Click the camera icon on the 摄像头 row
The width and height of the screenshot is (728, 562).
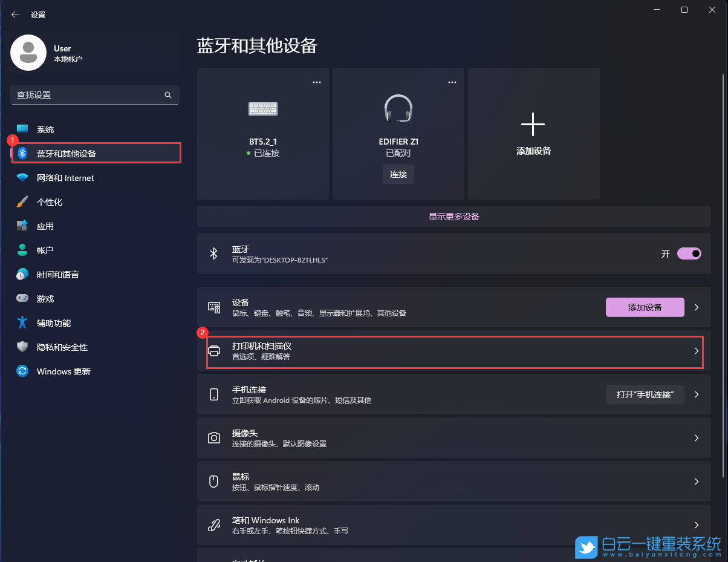click(x=214, y=438)
